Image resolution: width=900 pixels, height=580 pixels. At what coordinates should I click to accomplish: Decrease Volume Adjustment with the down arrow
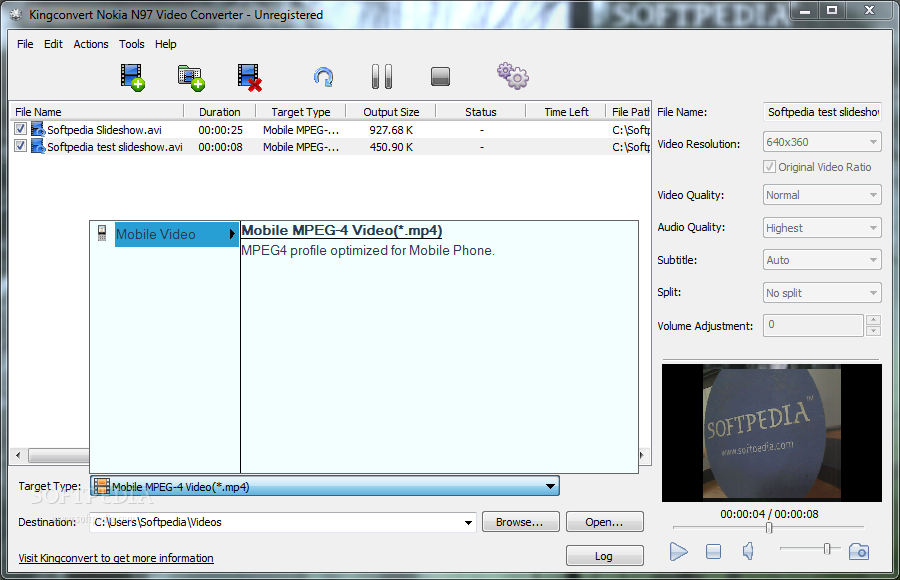click(873, 331)
